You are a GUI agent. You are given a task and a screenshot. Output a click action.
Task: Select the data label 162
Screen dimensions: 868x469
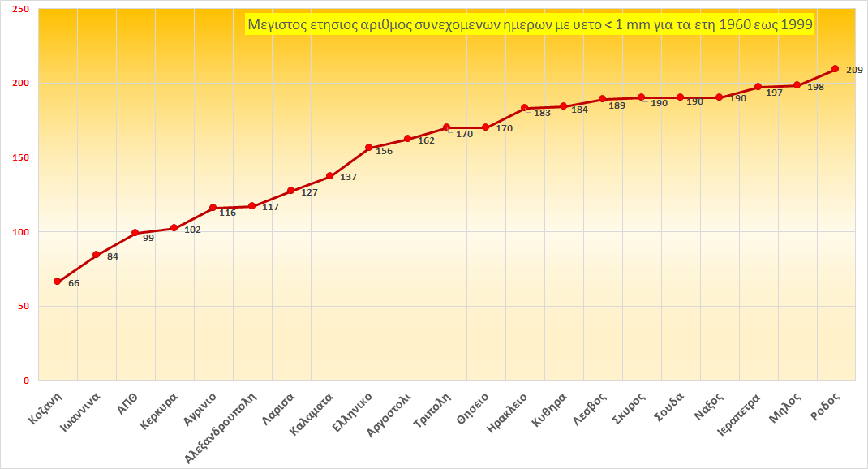tap(426, 141)
